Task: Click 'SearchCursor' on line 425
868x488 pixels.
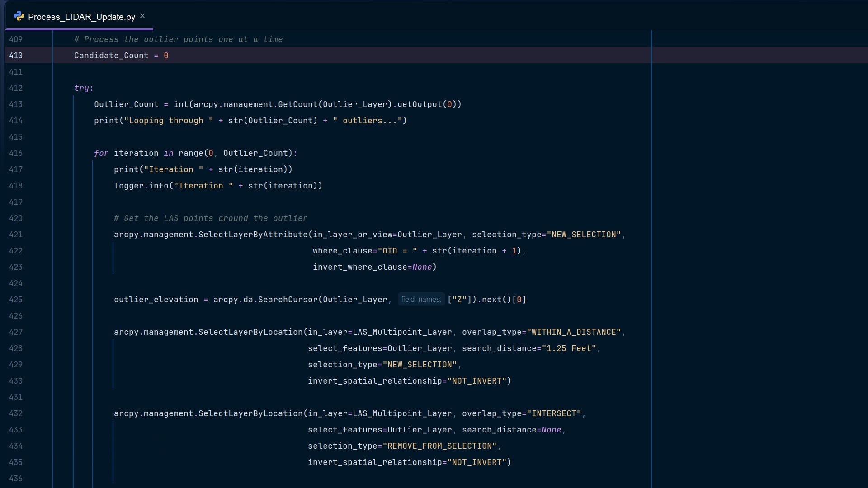Action: point(288,300)
